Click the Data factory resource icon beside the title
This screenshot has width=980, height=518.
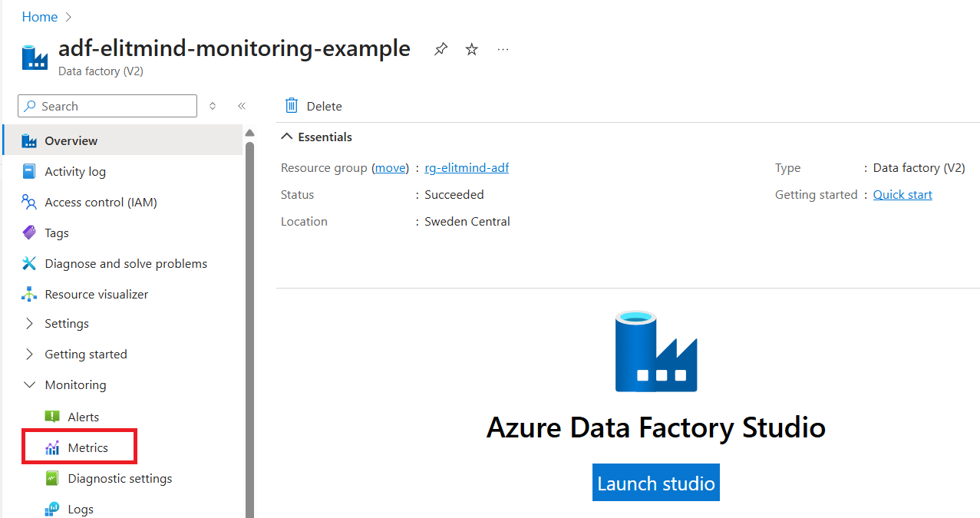pyautogui.click(x=34, y=58)
